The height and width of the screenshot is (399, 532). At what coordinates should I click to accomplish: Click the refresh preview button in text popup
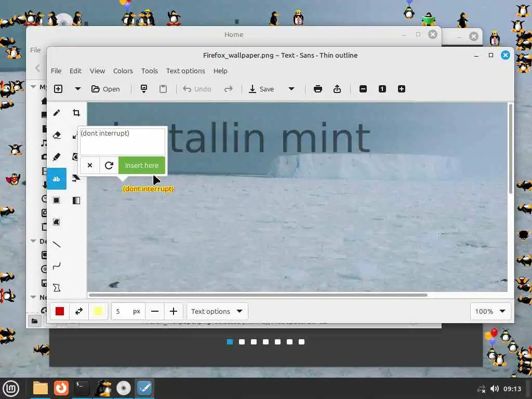tap(109, 165)
